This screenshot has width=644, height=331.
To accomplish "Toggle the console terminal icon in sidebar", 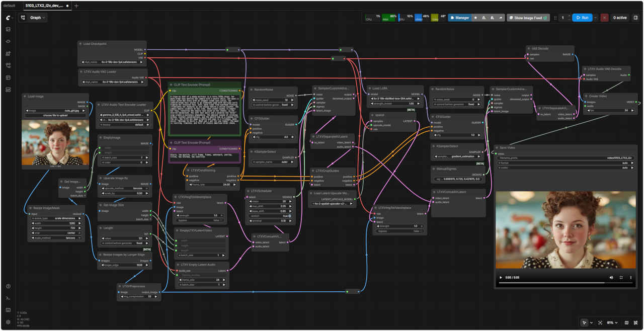I will click(x=8, y=298).
